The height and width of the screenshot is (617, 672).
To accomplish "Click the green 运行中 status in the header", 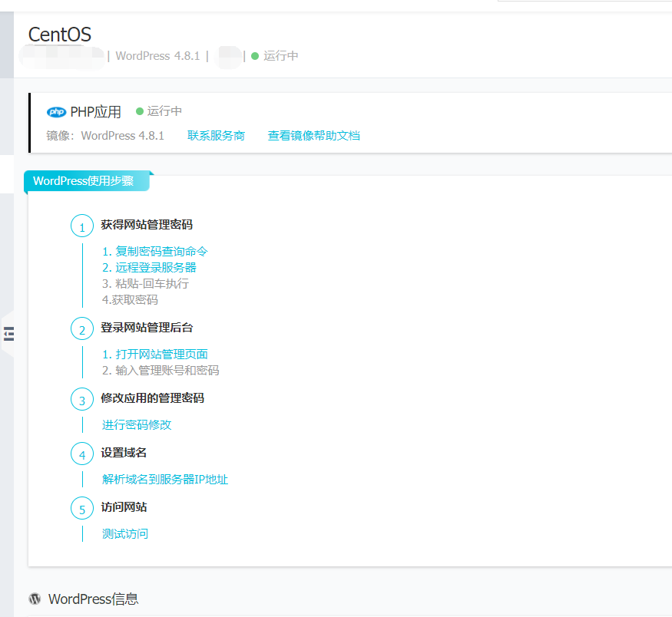I will pyautogui.click(x=275, y=56).
